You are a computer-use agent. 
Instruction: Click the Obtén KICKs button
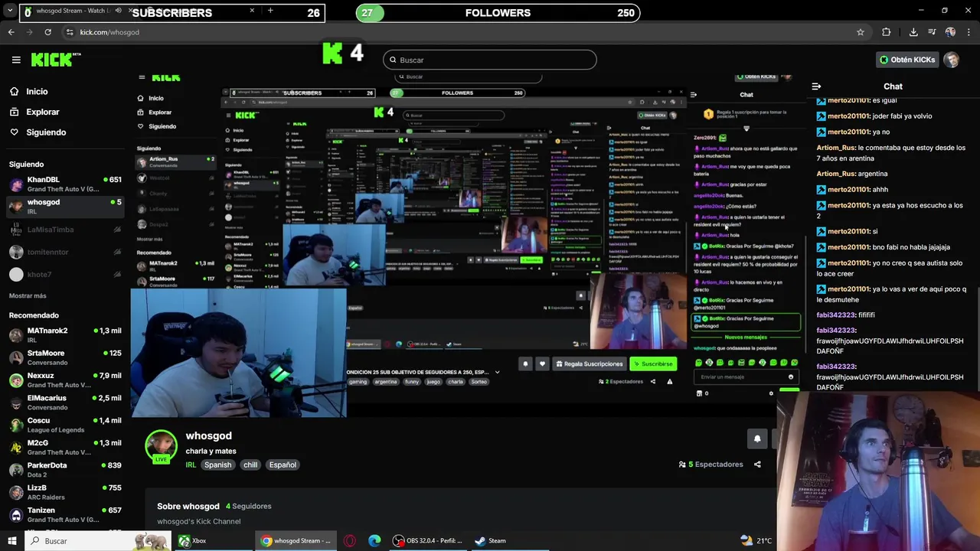click(x=907, y=60)
